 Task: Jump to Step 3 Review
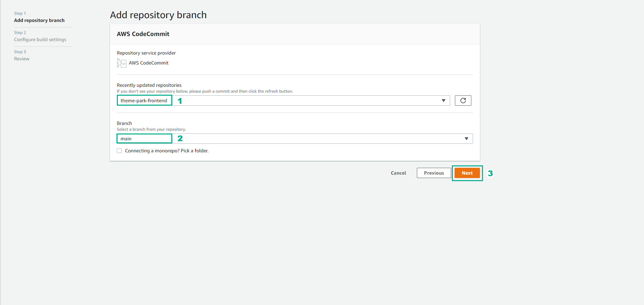pyautogui.click(x=22, y=59)
